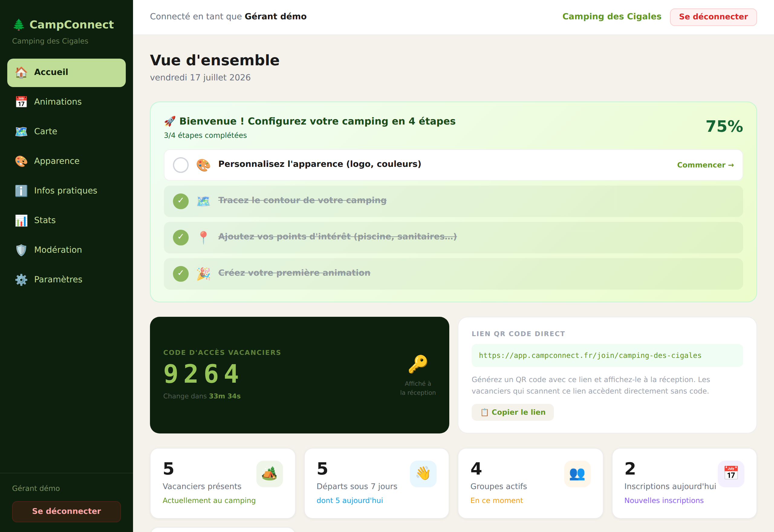Click the waving hand icon on Départs card
This screenshot has height=532, width=774.
(423, 474)
